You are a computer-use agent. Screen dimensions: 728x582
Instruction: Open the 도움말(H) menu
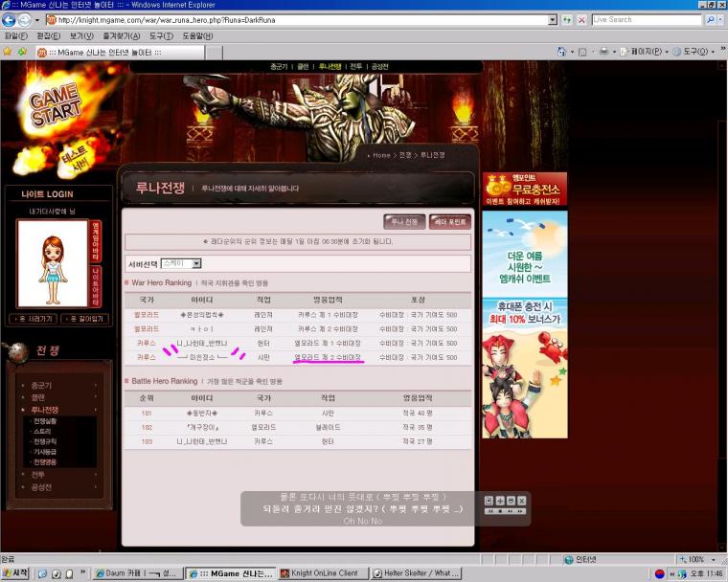[x=197, y=35]
